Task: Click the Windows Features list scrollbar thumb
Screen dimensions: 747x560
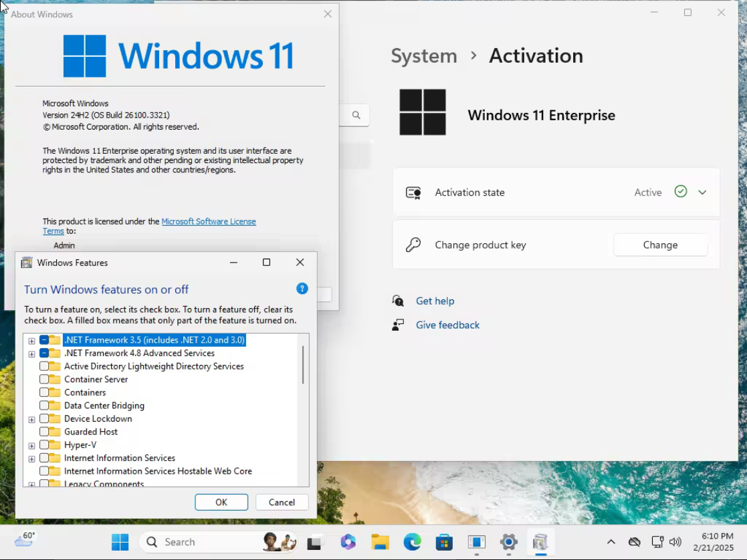Action: pyautogui.click(x=302, y=365)
